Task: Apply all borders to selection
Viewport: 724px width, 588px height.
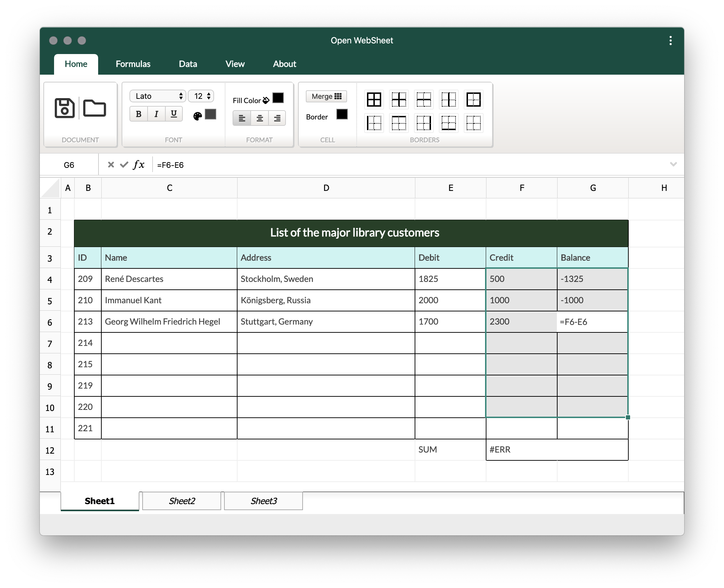Action: coord(374,100)
